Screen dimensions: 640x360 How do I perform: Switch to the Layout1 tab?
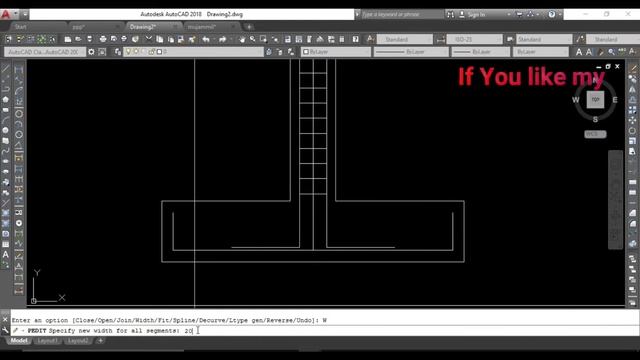point(47,341)
